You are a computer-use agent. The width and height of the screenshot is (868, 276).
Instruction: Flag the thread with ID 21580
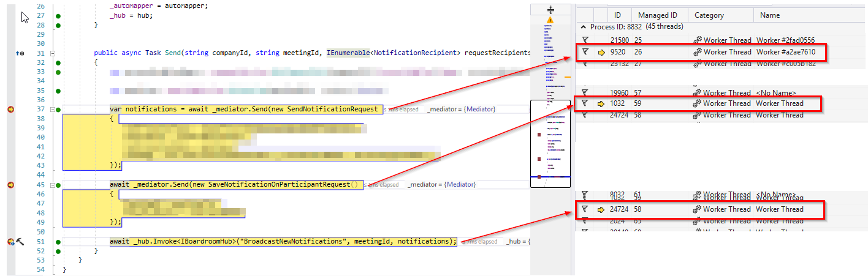pyautogui.click(x=585, y=40)
